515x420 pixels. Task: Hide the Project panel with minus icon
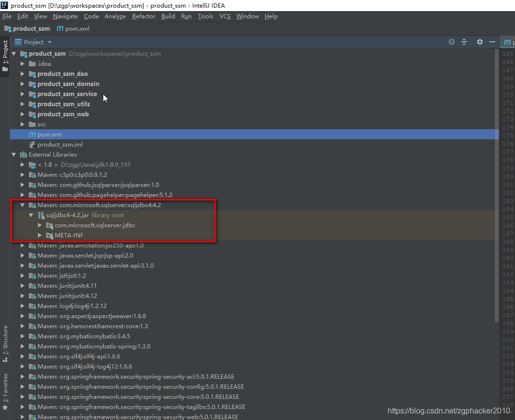(x=492, y=42)
